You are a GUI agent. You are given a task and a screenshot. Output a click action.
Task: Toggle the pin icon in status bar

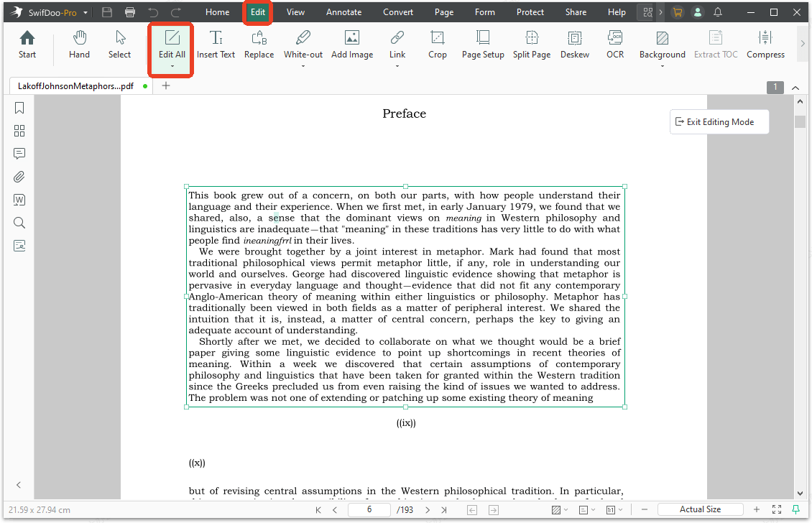pos(796,509)
